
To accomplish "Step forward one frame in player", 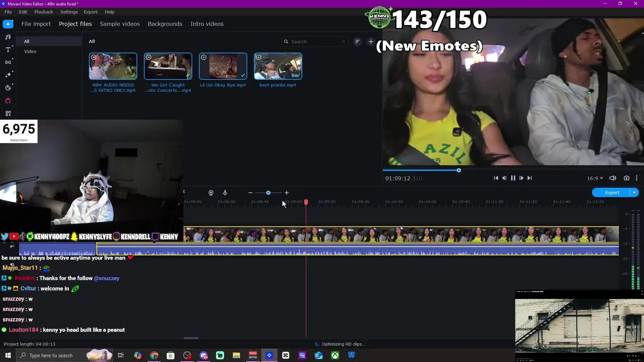I will pyautogui.click(x=521, y=178).
